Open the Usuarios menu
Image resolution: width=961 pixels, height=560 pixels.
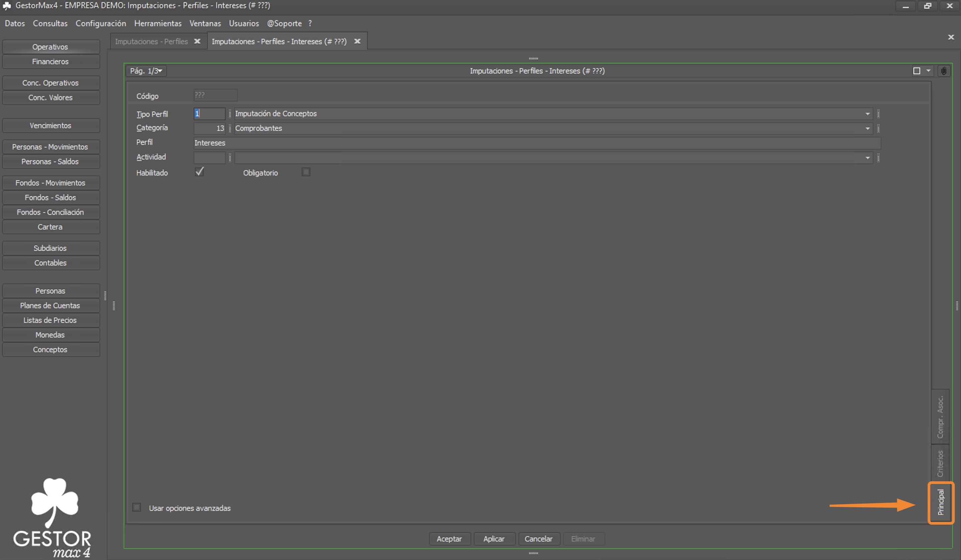click(x=244, y=23)
